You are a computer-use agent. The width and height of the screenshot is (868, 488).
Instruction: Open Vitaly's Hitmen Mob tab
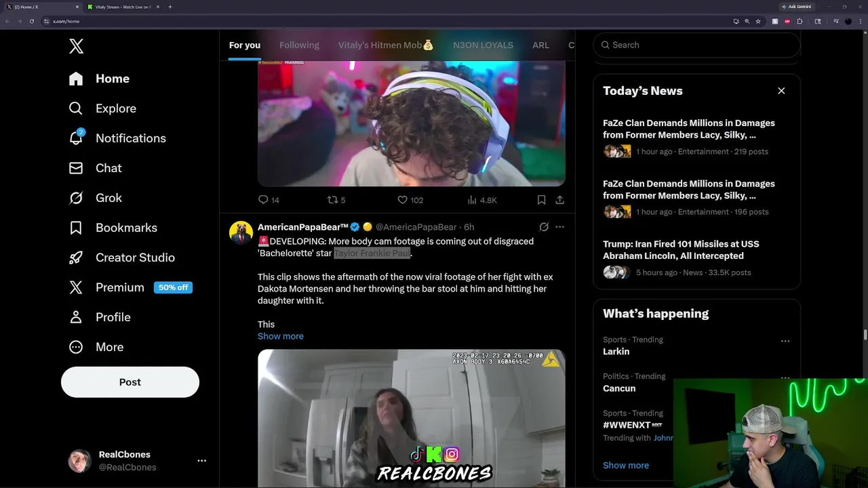[386, 45]
